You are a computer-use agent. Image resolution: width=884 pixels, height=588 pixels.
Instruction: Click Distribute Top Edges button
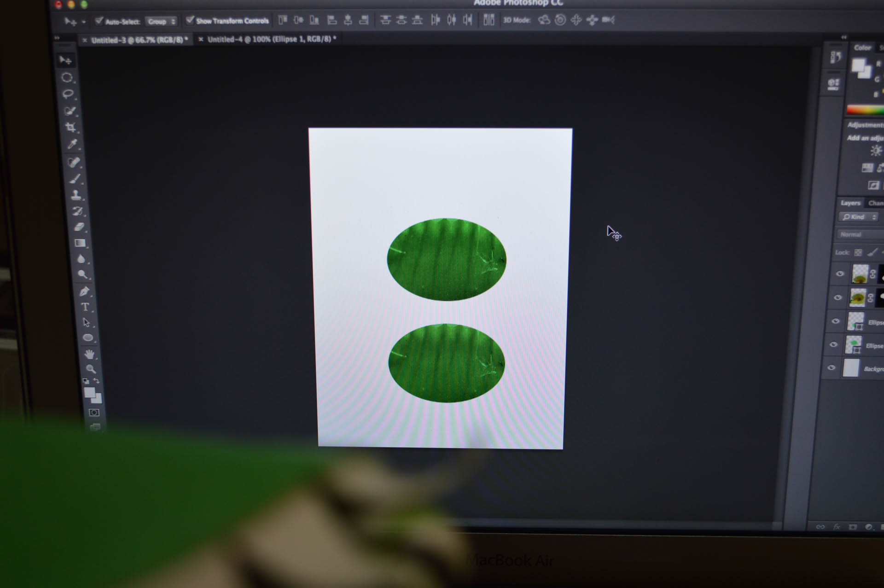(385, 20)
